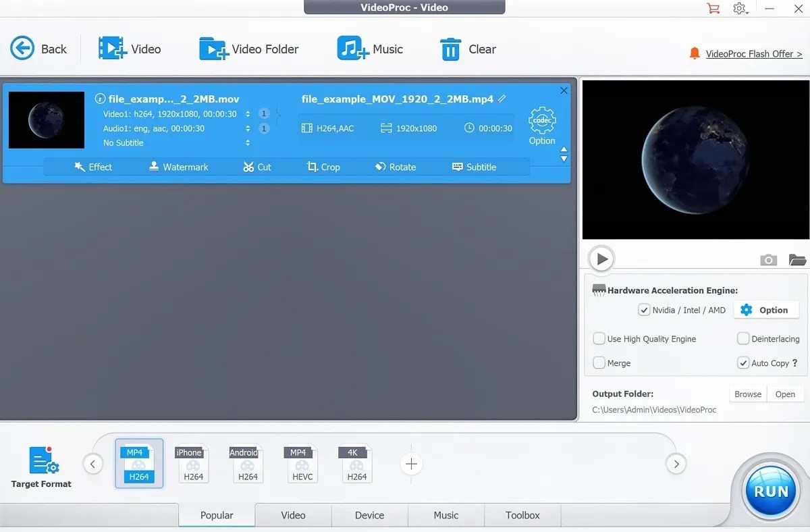Image resolution: width=810 pixels, height=532 pixels.
Task: Click the 1920x1080 output resolution
Action: click(409, 128)
